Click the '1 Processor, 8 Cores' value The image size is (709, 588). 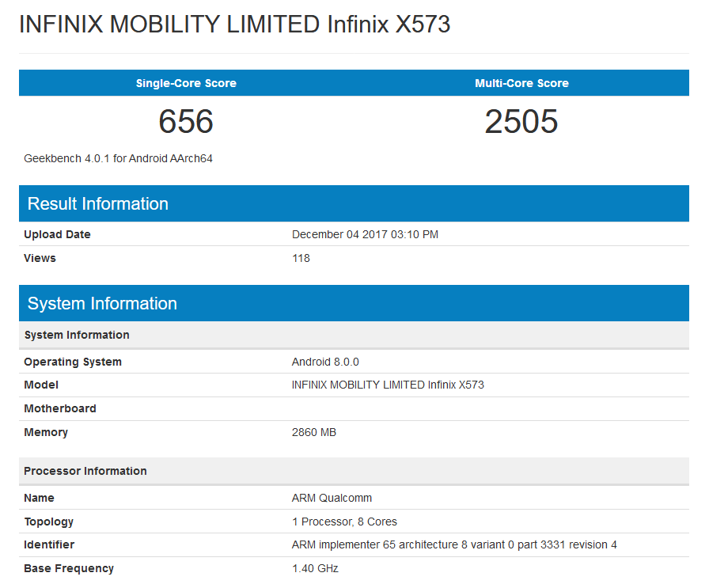click(x=344, y=522)
